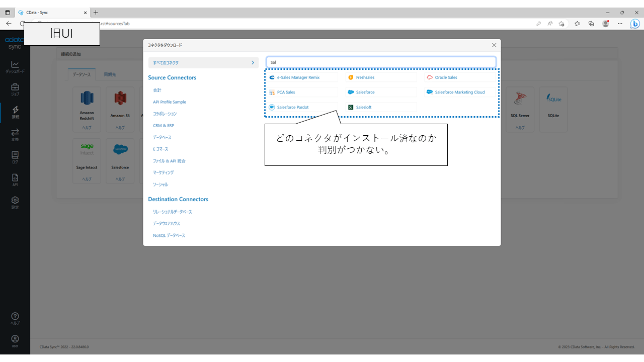Screen dimensions: 644x362
Task: Select the API Profile Sample category
Action: pyautogui.click(x=170, y=102)
